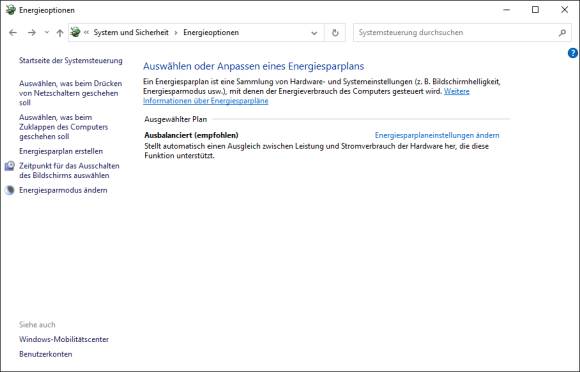Click the monitor clock icon in sidebar

(10, 166)
